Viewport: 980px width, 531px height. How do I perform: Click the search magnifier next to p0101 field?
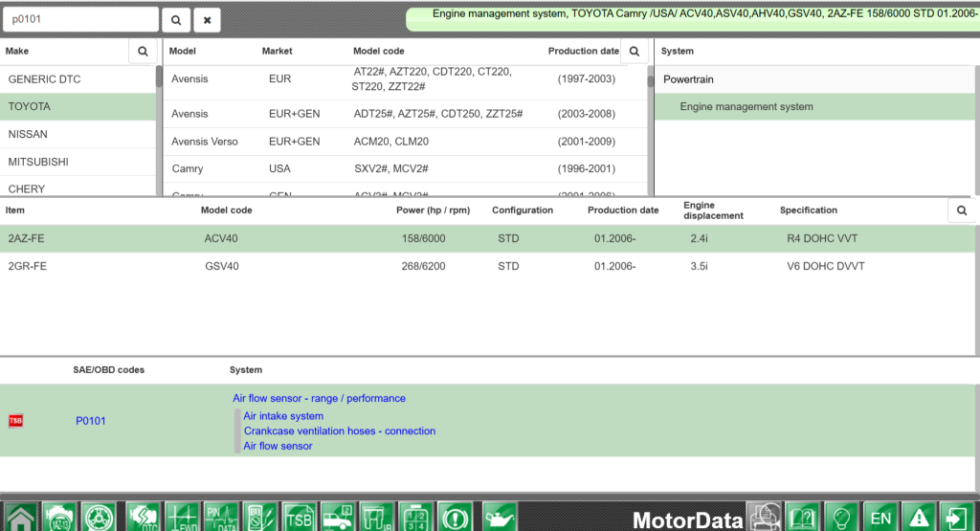[x=176, y=20]
